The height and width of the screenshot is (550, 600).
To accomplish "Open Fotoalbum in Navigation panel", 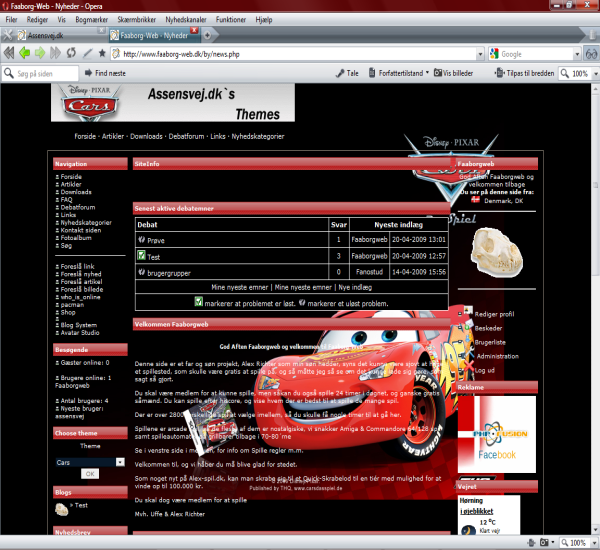I will click(x=76, y=238).
